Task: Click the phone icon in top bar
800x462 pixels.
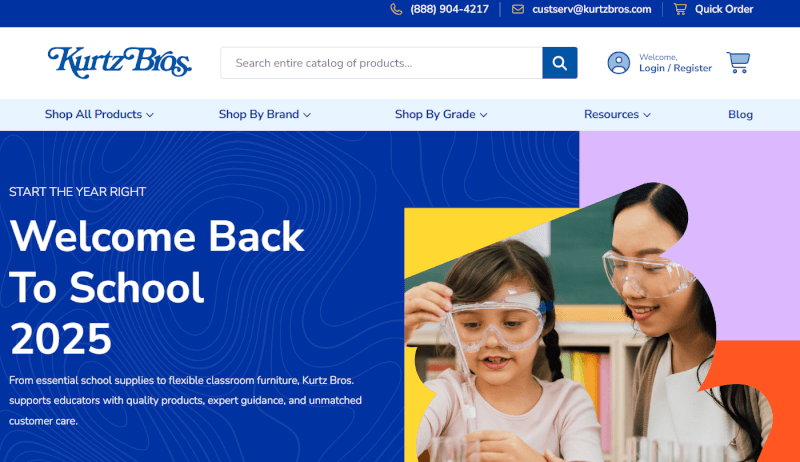Action: point(396,9)
